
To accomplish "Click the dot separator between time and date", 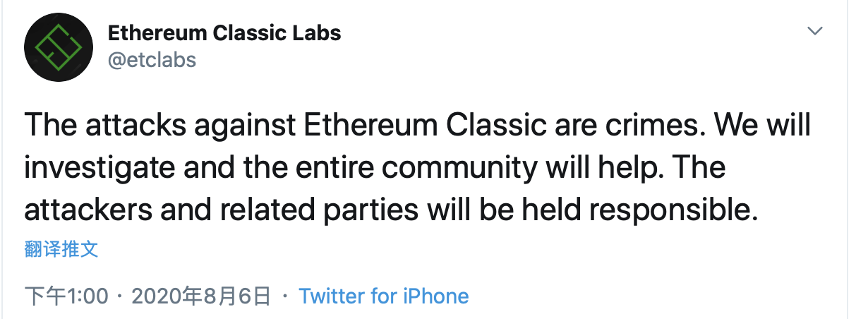I will coord(121,296).
